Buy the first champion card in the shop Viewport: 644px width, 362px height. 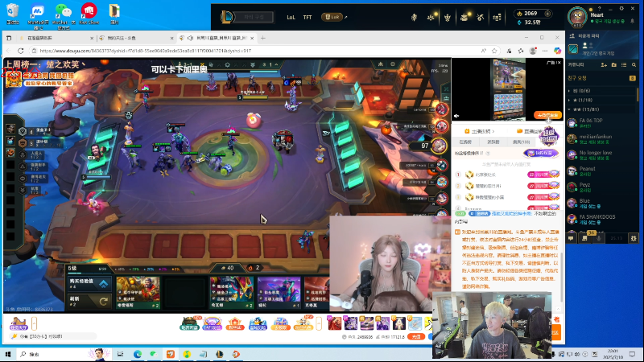[x=138, y=293]
